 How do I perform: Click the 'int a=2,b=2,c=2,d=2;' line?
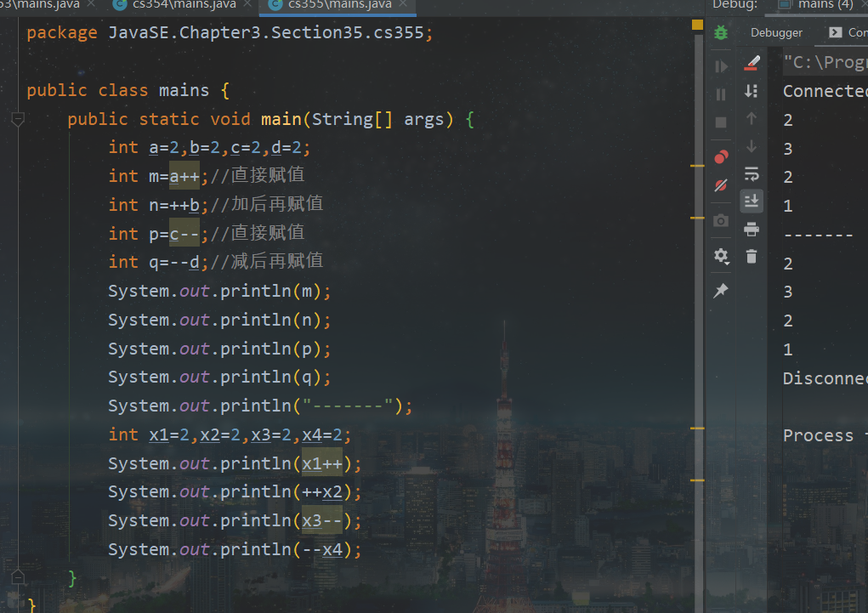point(209,147)
